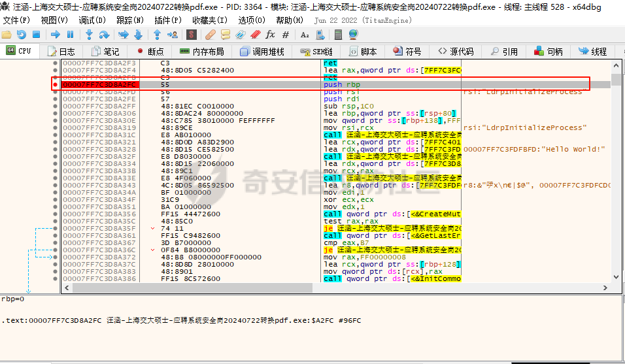Click the disassembly vertical scrollbar down arrow
This screenshot has height=364, width=625.
617,277
